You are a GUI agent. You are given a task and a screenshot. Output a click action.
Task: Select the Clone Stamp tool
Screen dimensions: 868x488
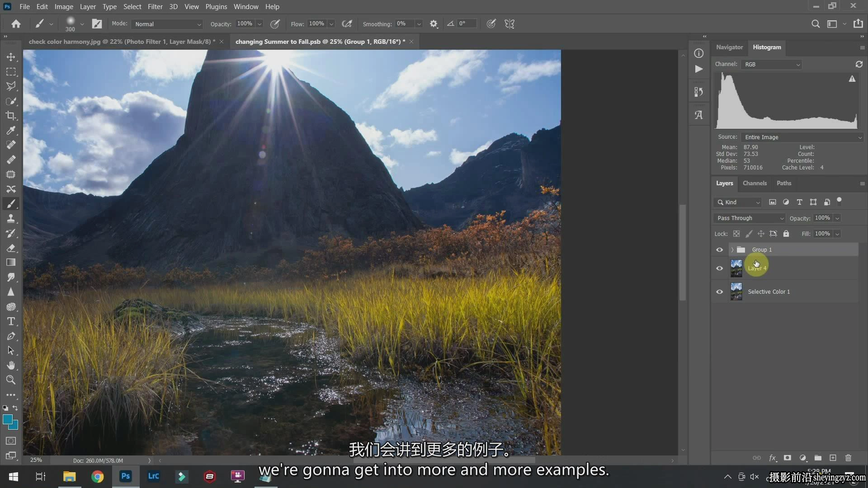11,219
